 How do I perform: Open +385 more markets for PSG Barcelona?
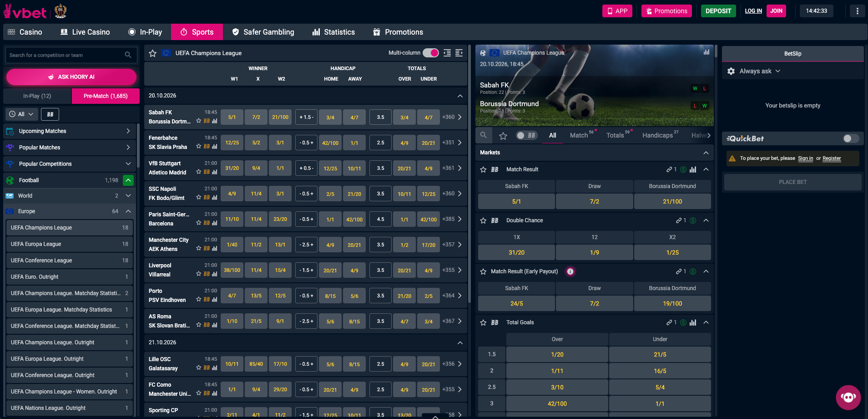(x=452, y=219)
